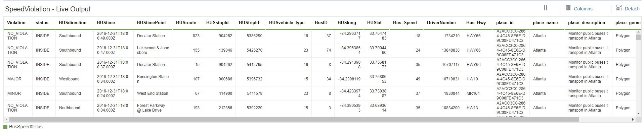Click the vertical scrollbar up arrow
Screen dimensions: 644x132
tap(638, 32)
